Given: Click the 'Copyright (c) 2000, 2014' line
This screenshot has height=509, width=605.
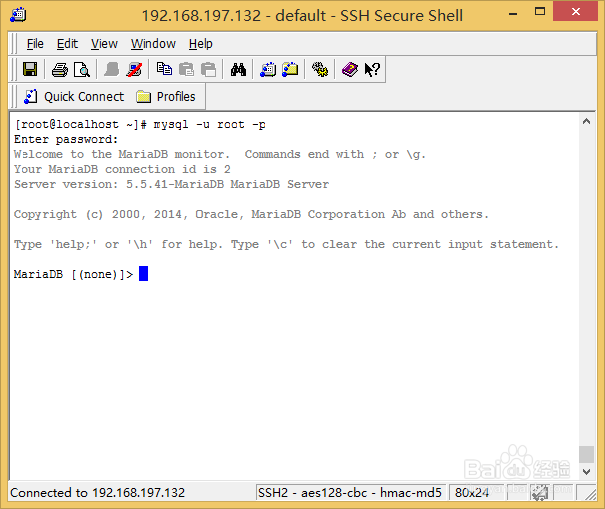Looking at the screenshot, I should [251, 214].
